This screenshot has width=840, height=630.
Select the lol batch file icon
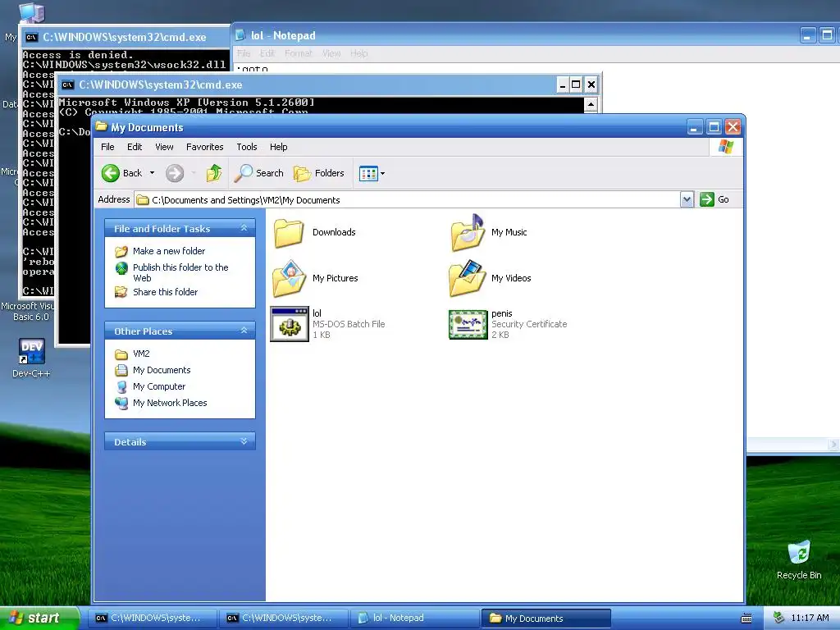pos(290,324)
